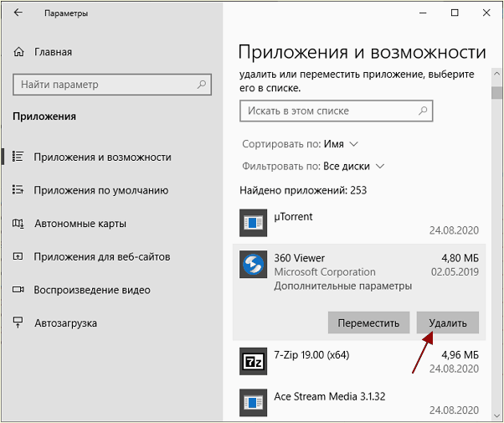Viewport: 504px width, 423px height.
Task: Click the Microsoft Corporation publisher text
Action: coord(325,272)
